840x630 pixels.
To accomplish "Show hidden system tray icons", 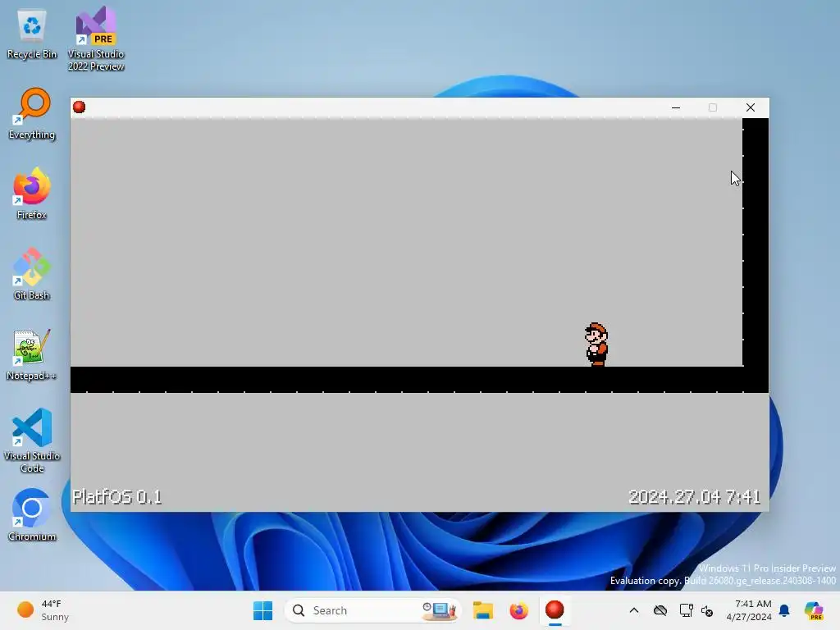I will coord(634,610).
